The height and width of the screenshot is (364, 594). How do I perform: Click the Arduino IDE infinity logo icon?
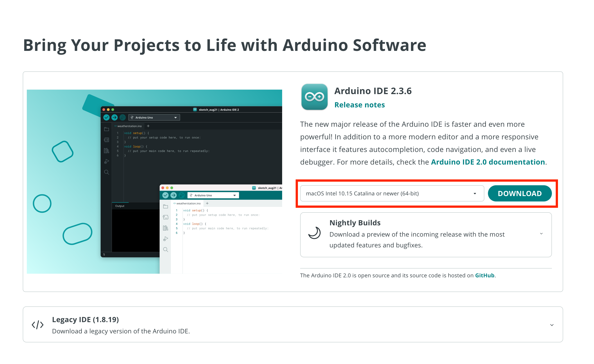tap(314, 97)
